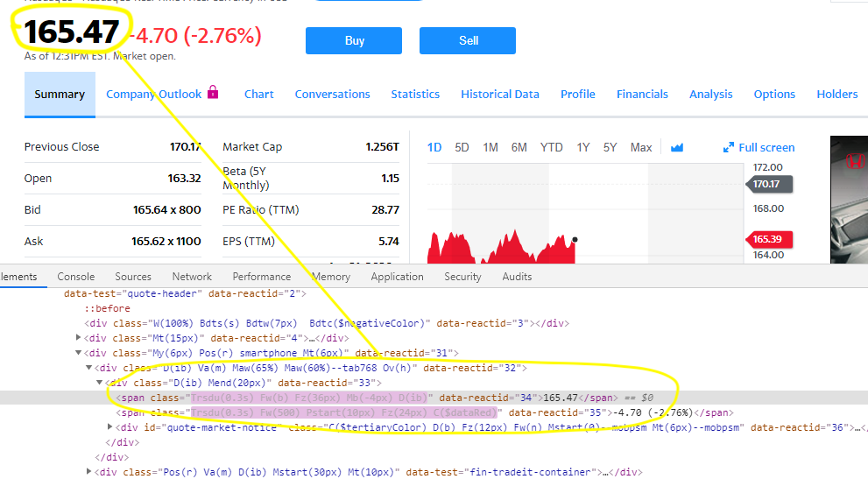This screenshot has width=868, height=479.
Task: Select the YTD chart range
Action: tap(551, 147)
